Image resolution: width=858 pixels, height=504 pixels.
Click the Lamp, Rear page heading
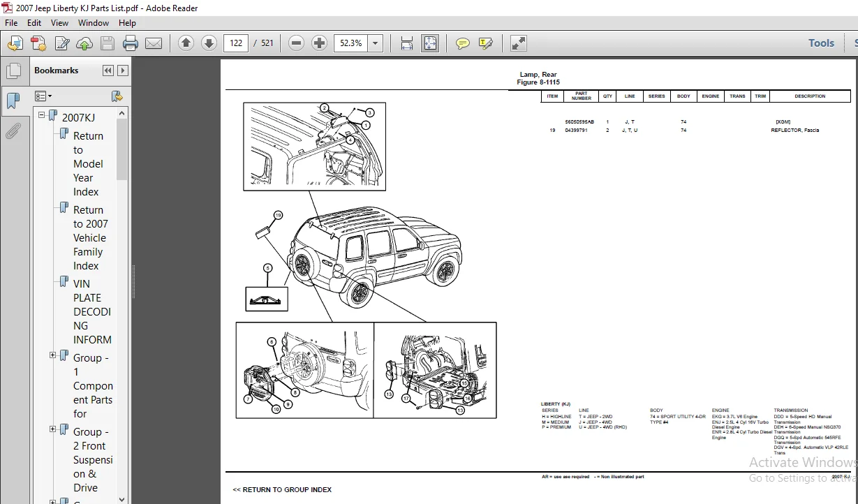(538, 75)
